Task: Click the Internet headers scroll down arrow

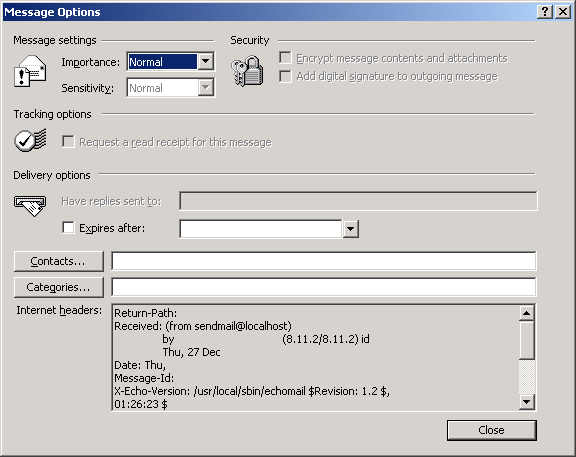Action: [x=527, y=402]
